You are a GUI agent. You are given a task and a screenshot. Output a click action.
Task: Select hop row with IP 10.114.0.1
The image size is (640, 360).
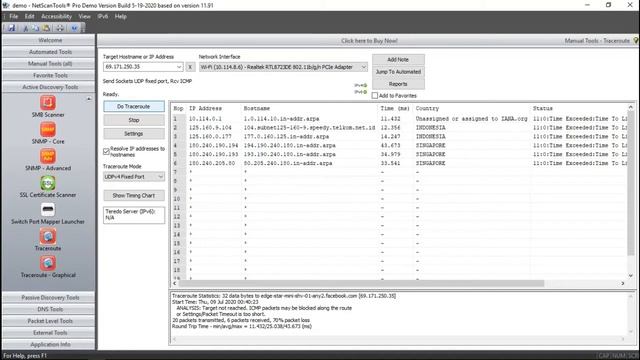pos(399,119)
